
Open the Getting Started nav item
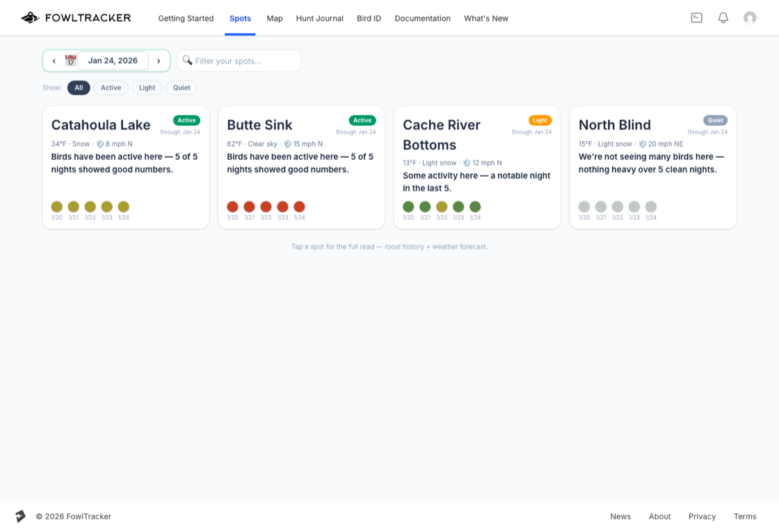tap(186, 18)
